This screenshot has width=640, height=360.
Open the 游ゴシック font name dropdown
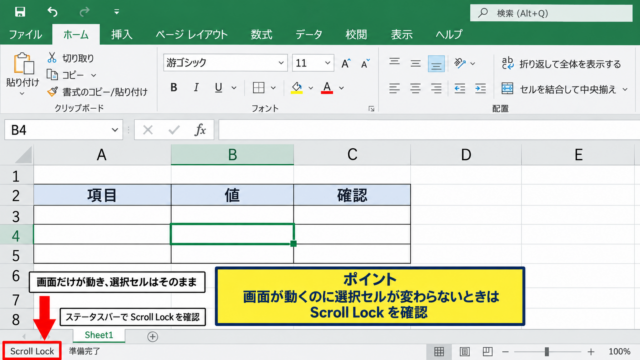[x=281, y=63]
